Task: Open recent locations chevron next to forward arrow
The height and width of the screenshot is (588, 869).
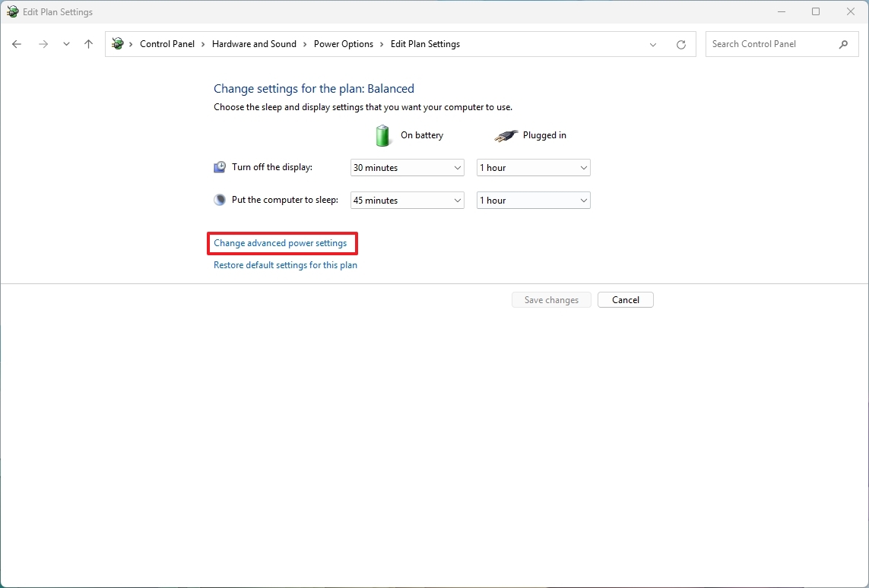Action: pos(66,44)
